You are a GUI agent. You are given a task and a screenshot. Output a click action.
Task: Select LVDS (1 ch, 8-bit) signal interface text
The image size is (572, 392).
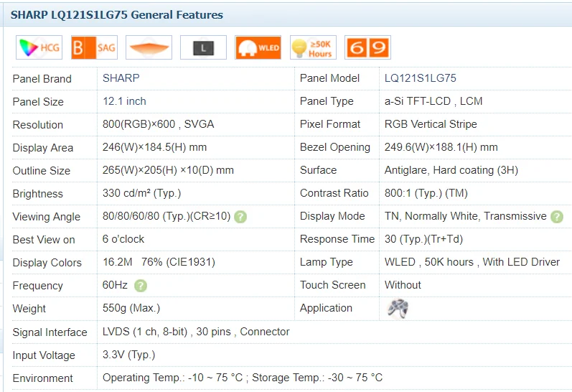coord(145,332)
